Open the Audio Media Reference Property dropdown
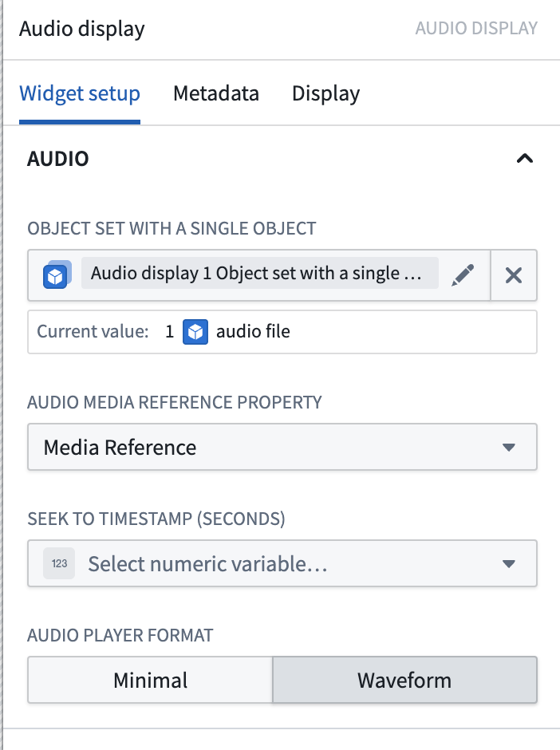Viewport: 560px width, 750px height. pyautogui.click(x=282, y=448)
